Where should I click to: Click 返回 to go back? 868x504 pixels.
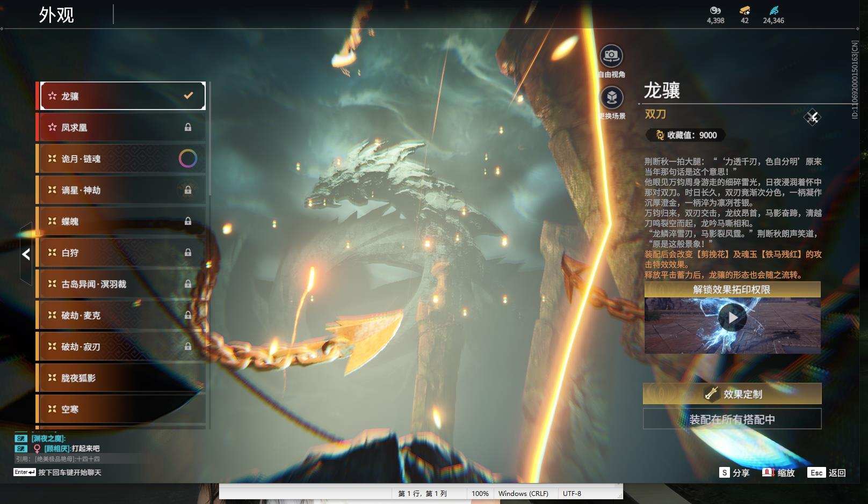(827, 472)
